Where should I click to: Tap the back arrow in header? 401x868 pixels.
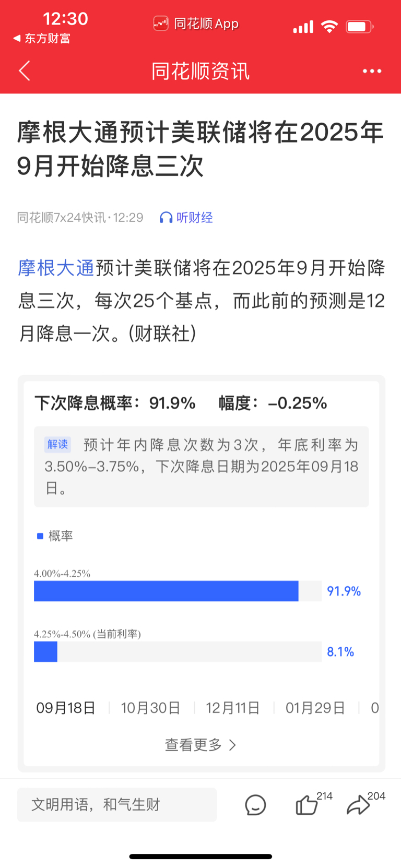(x=25, y=71)
